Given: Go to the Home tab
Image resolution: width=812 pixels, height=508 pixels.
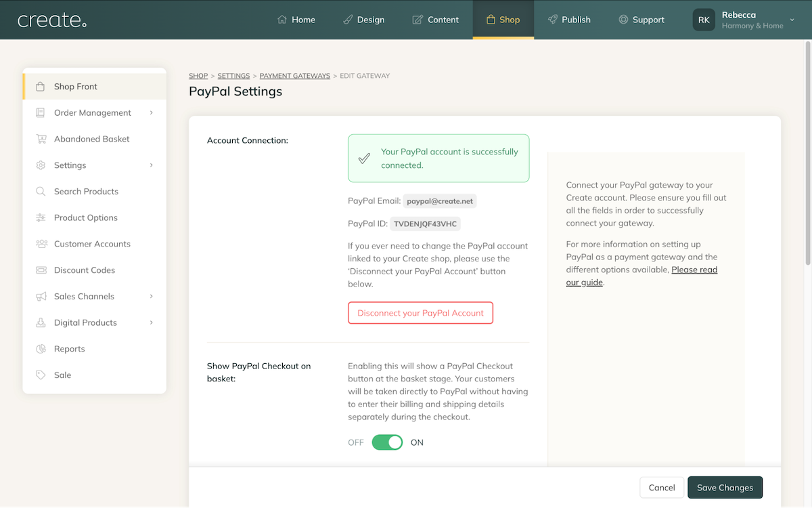Looking at the screenshot, I should click(x=296, y=20).
